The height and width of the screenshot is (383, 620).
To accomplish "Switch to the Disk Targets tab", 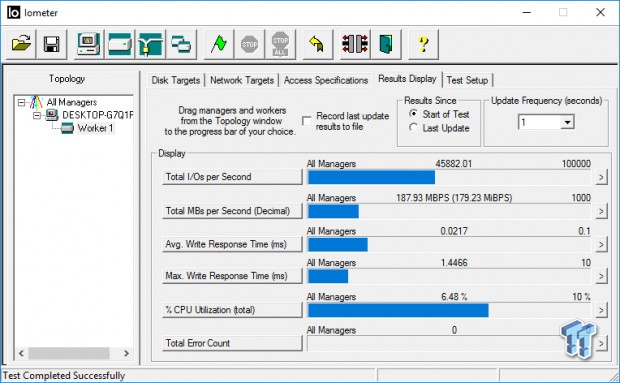I will point(176,80).
